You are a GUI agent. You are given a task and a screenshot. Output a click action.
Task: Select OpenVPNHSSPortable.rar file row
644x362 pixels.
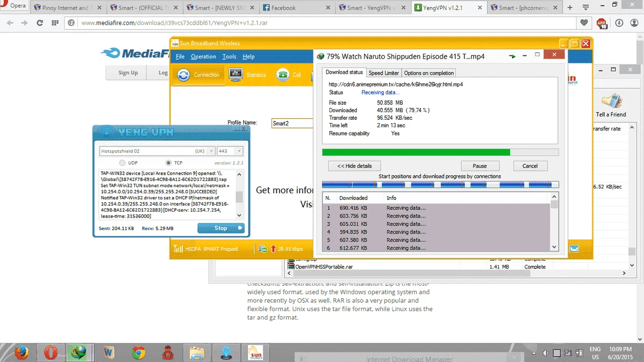click(x=456, y=267)
